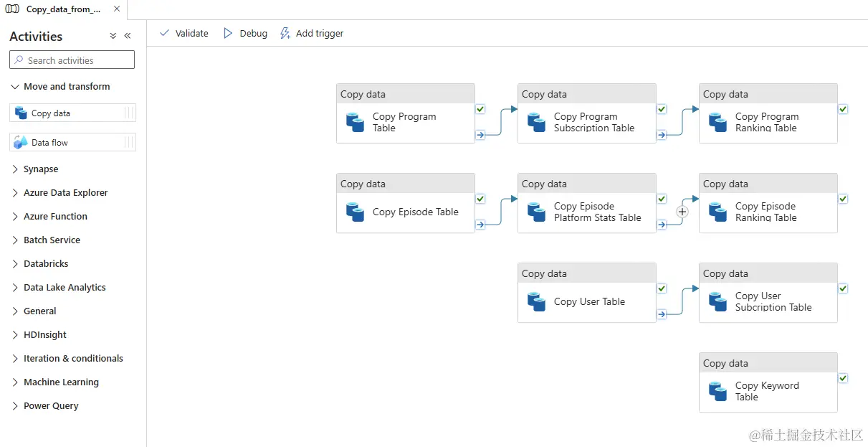The height and width of the screenshot is (447, 868).
Task: Click green check on Copy Program Subscription Table
Action: [662, 109]
